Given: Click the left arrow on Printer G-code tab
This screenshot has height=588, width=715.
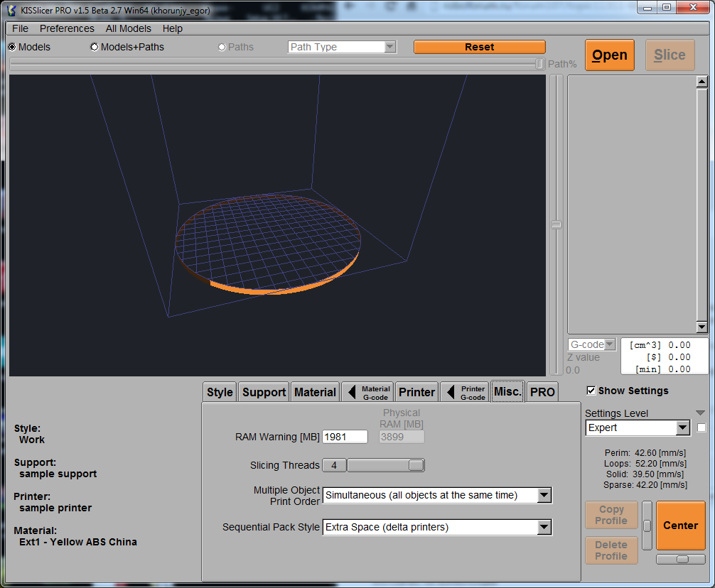Looking at the screenshot, I should (451, 392).
